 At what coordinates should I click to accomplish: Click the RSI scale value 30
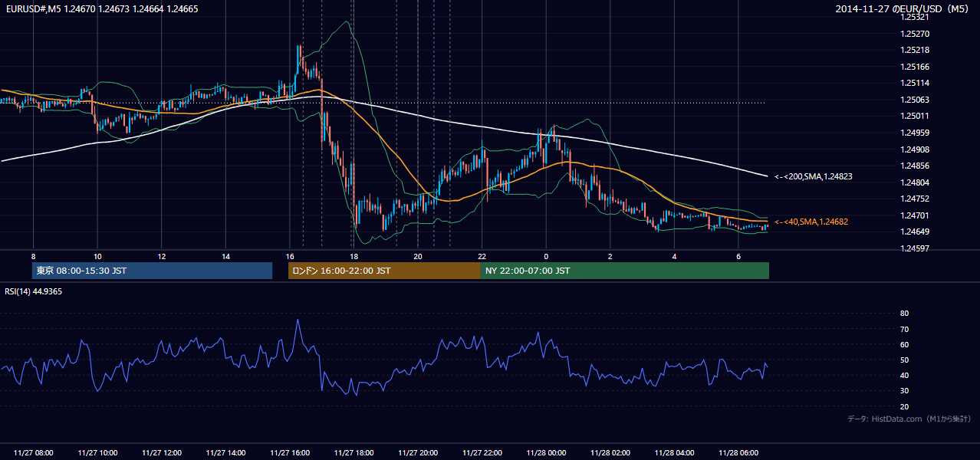tap(905, 391)
